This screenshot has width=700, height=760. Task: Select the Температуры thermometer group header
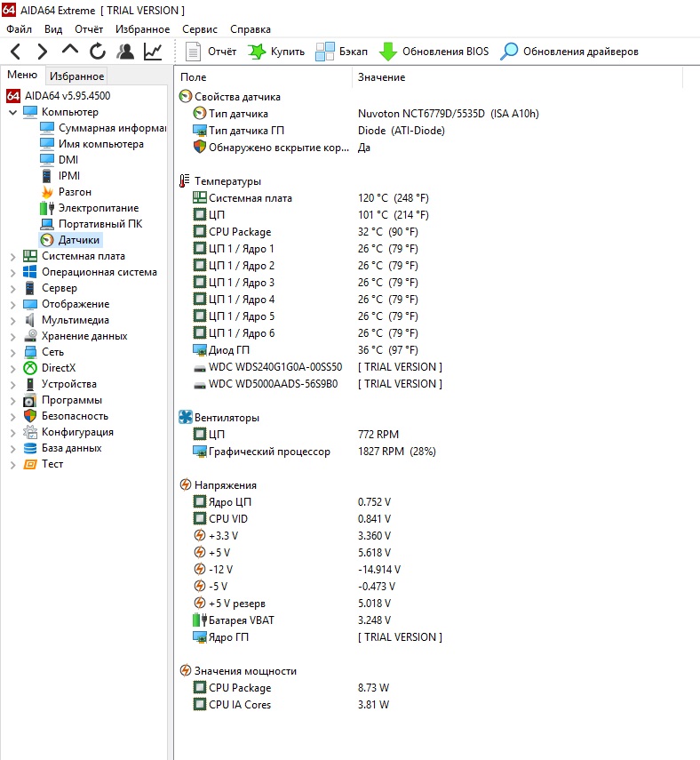click(x=220, y=181)
